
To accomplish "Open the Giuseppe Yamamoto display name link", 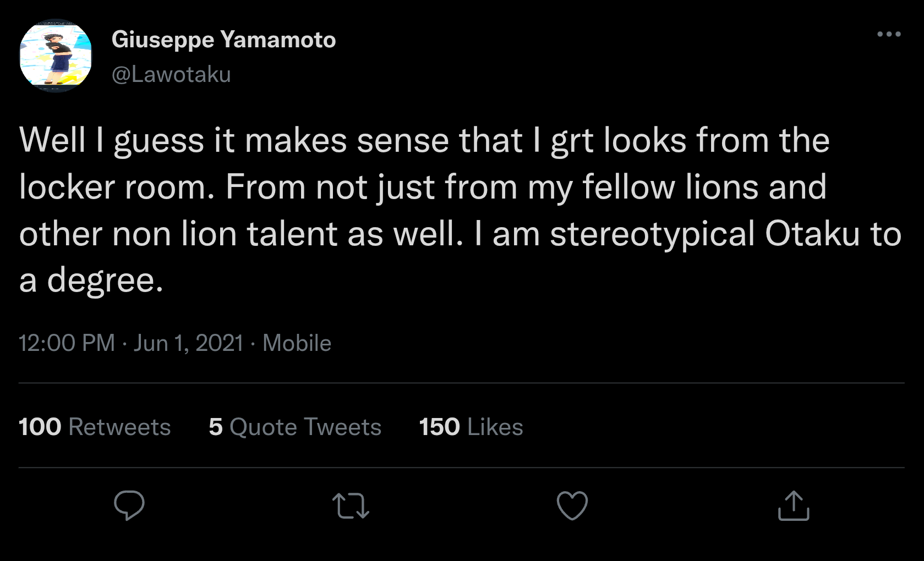I will pos(223,40).
